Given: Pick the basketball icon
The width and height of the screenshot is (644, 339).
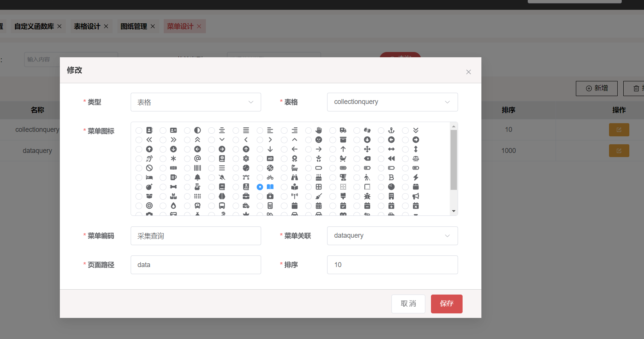Looking at the screenshot, I should (x=270, y=168).
